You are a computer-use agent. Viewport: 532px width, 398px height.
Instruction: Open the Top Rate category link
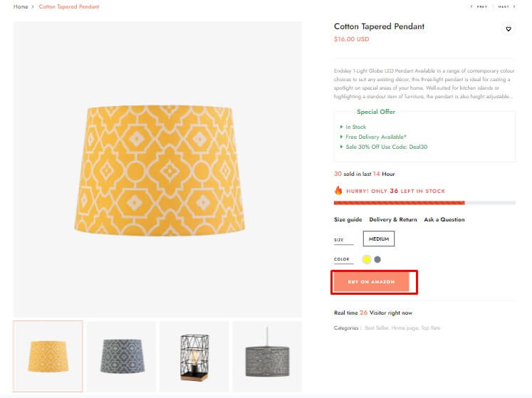tap(431, 328)
